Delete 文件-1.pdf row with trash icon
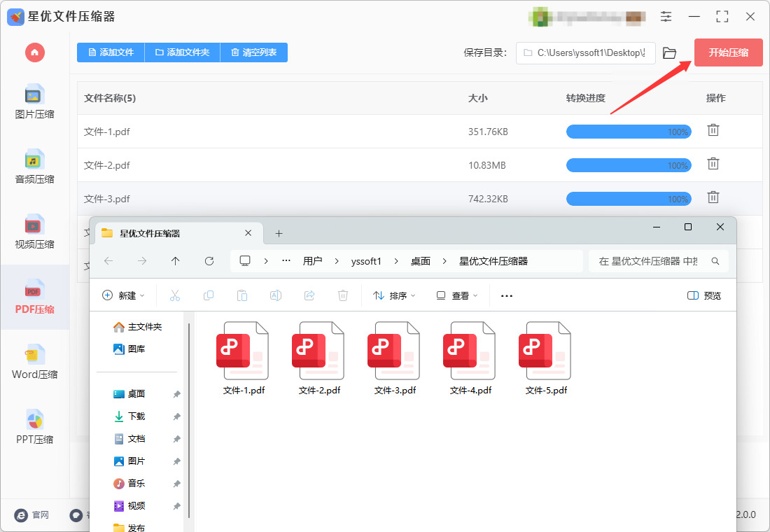The height and width of the screenshot is (532, 770). (x=713, y=130)
